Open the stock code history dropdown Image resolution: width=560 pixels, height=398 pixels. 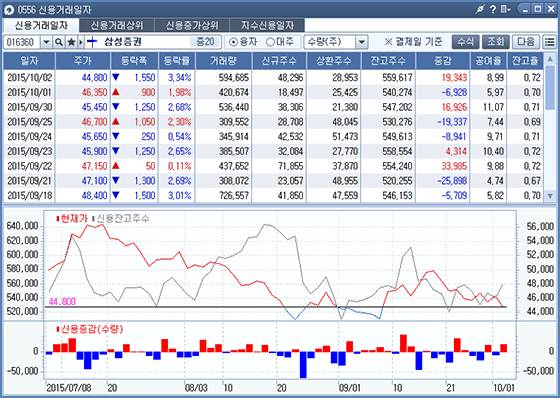46,42
